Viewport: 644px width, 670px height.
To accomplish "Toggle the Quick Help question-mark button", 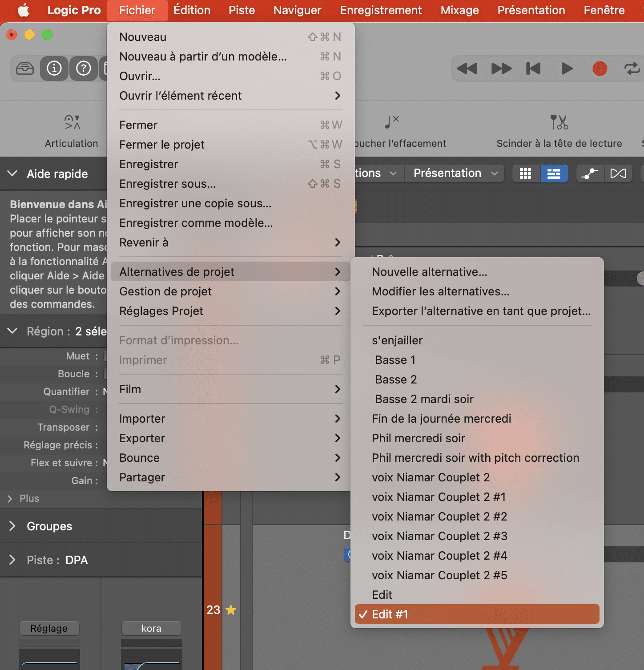I will pos(84,69).
